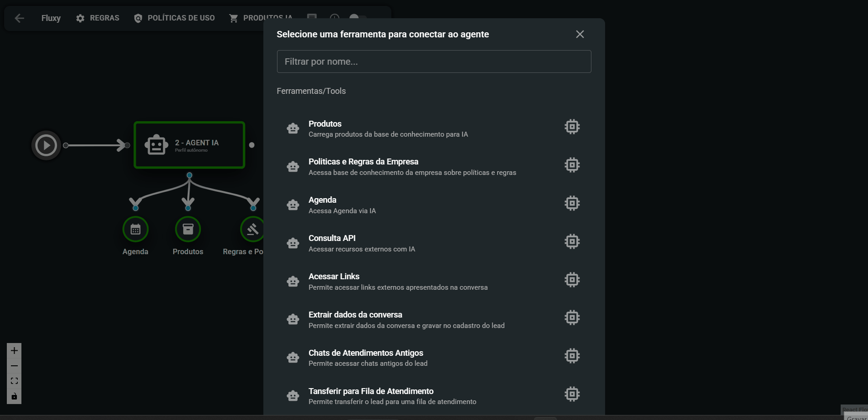
Task: Choose Extrair dados da conversa tool
Action: pos(434,319)
